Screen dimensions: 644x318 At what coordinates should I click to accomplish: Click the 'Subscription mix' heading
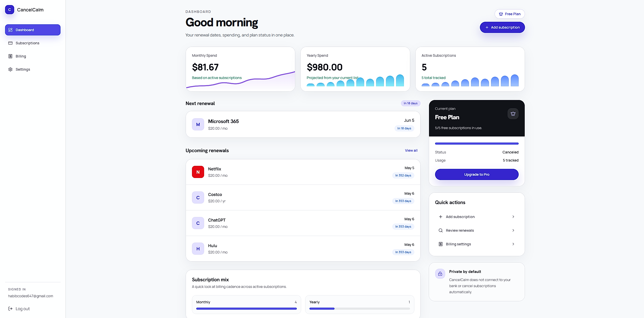click(x=210, y=280)
